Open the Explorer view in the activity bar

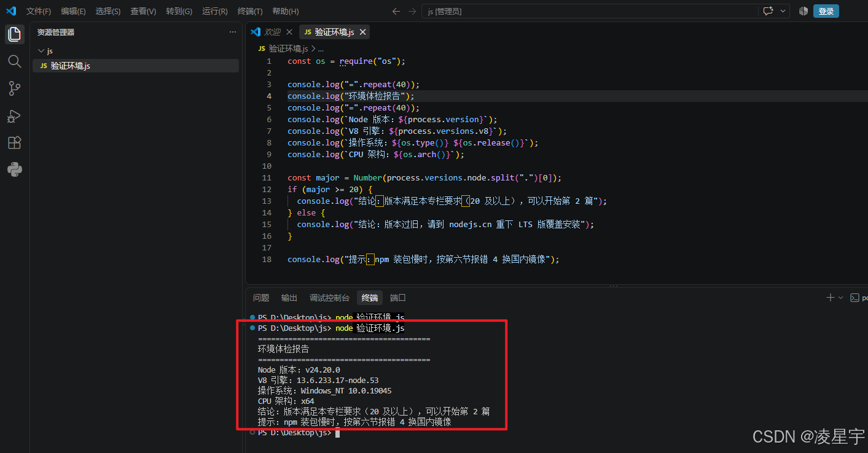pyautogui.click(x=15, y=34)
